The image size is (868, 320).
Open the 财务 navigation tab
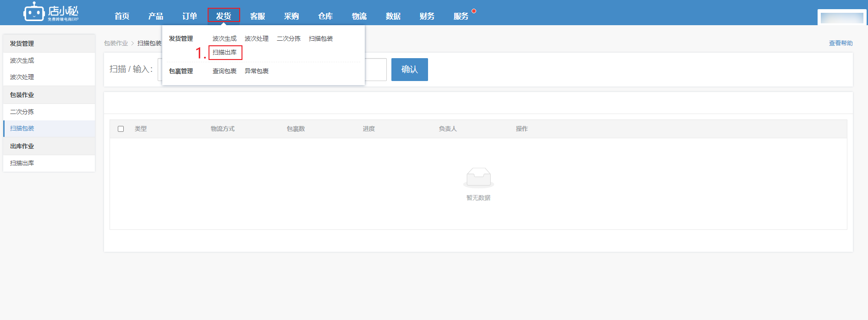pos(427,16)
